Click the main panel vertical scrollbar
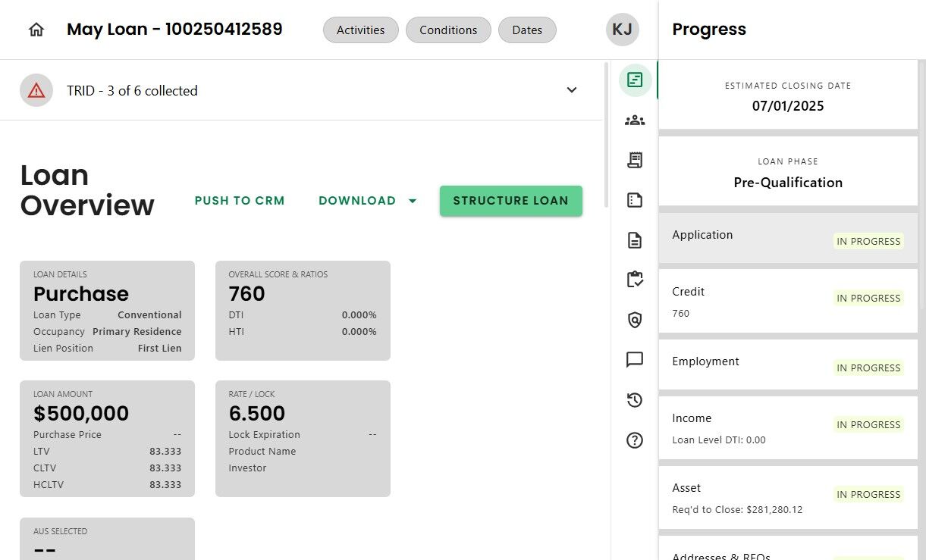926x560 pixels. click(606, 136)
